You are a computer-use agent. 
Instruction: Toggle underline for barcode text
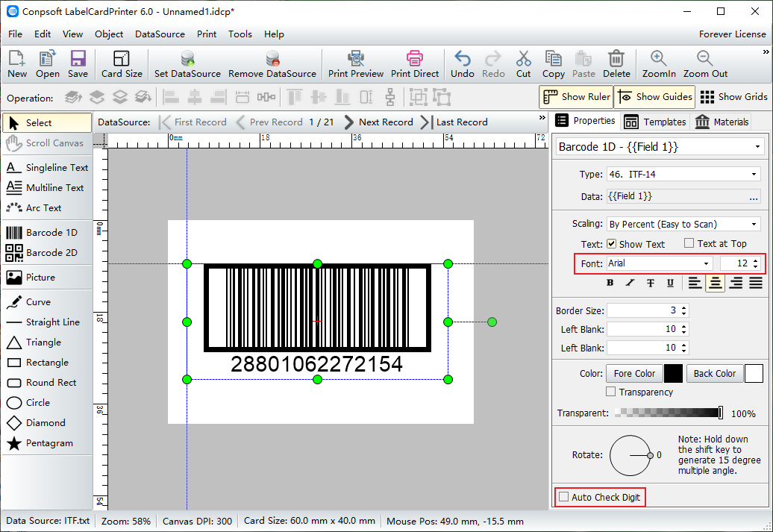pyautogui.click(x=671, y=283)
